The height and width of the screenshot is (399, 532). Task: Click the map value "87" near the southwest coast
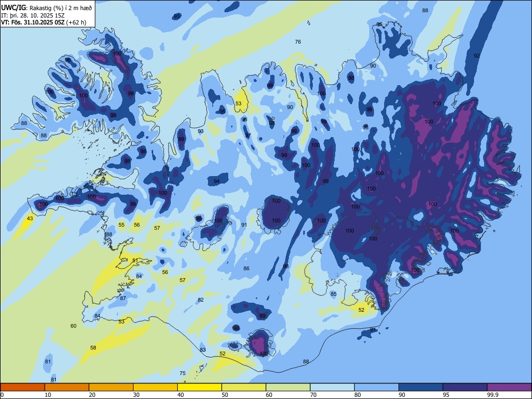pyautogui.click(x=123, y=298)
